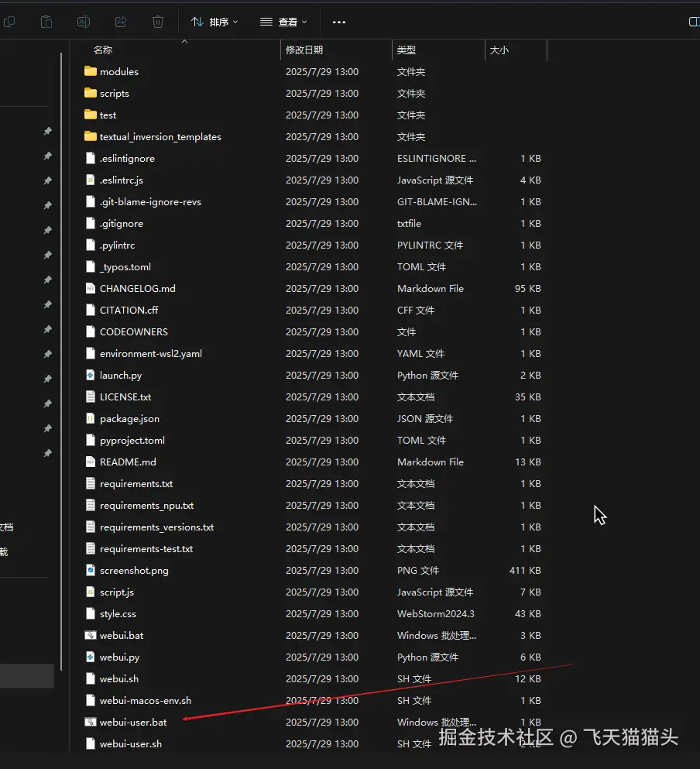700x769 pixels.
Task: Click the .eslintrc.js file icon
Action: pos(91,180)
